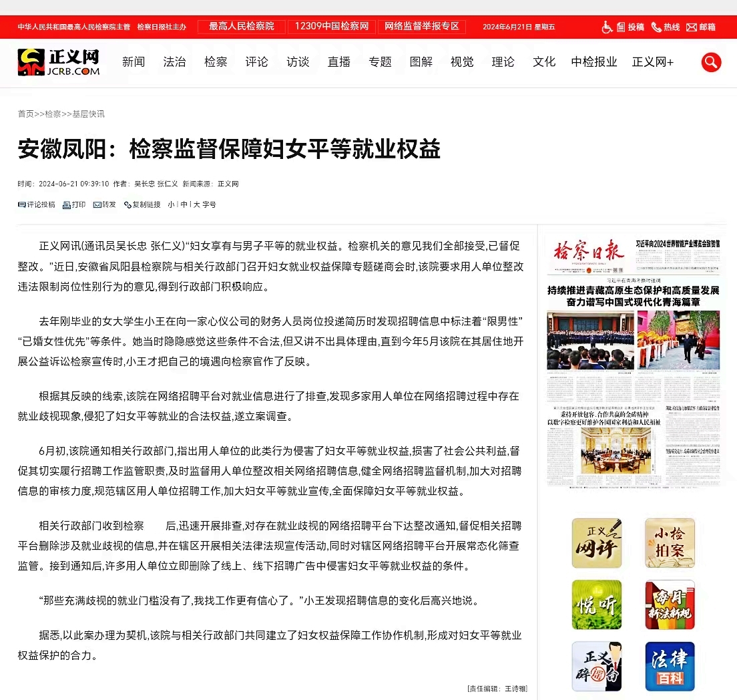Open the 专题 navigation tab
Image resolution: width=737 pixels, height=700 pixels.
(x=380, y=62)
